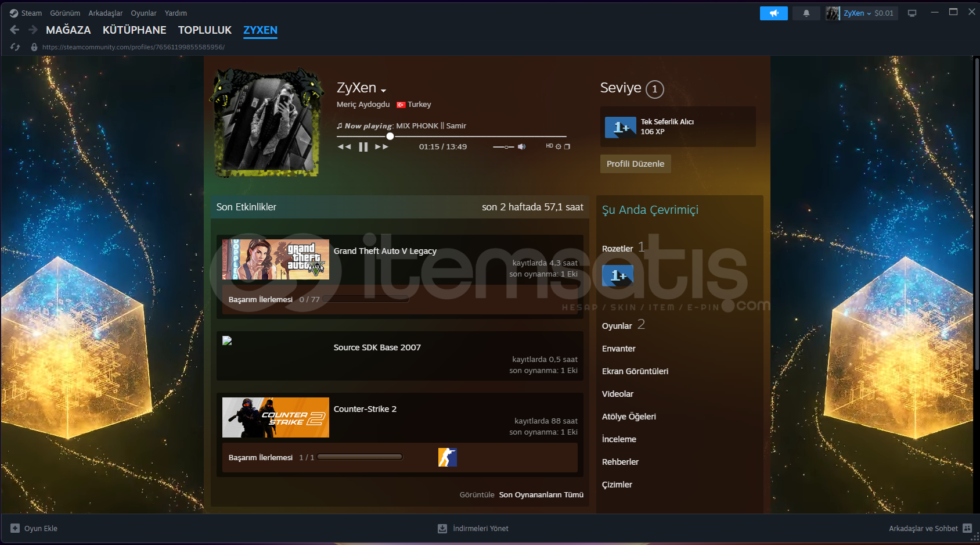Click the plus icon for Oyun Ekle
The width and height of the screenshot is (980, 545).
(x=15, y=528)
